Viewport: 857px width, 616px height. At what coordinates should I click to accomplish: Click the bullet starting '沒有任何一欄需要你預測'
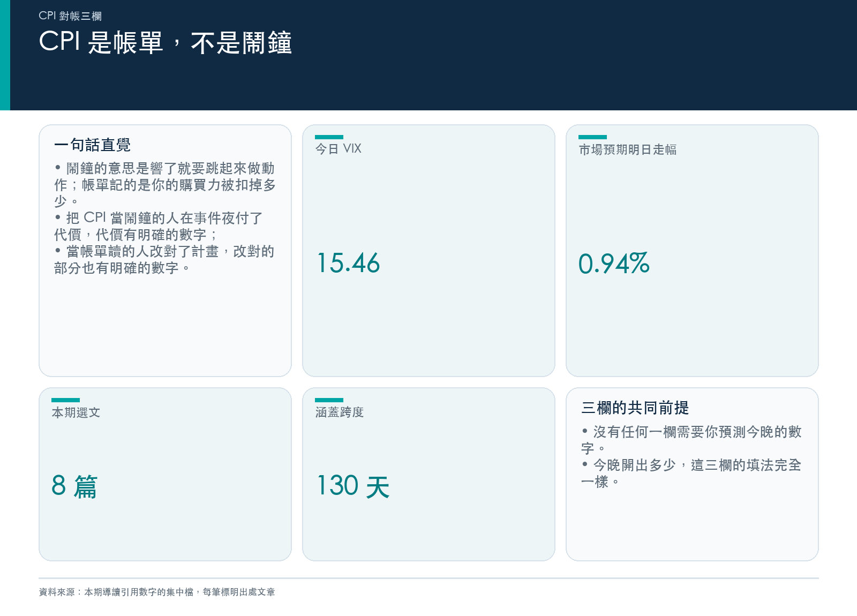click(x=691, y=440)
